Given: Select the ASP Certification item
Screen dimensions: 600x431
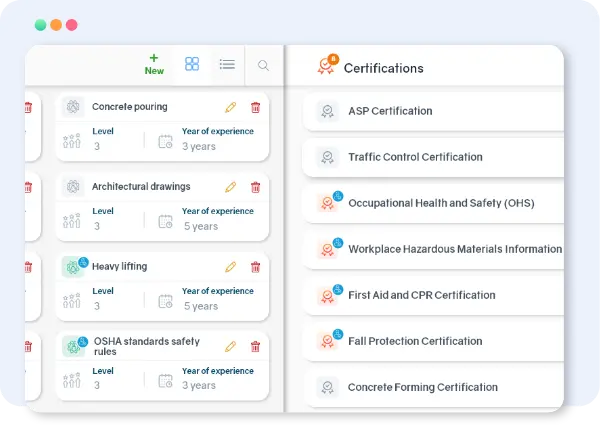Looking at the screenshot, I should [x=390, y=111].
